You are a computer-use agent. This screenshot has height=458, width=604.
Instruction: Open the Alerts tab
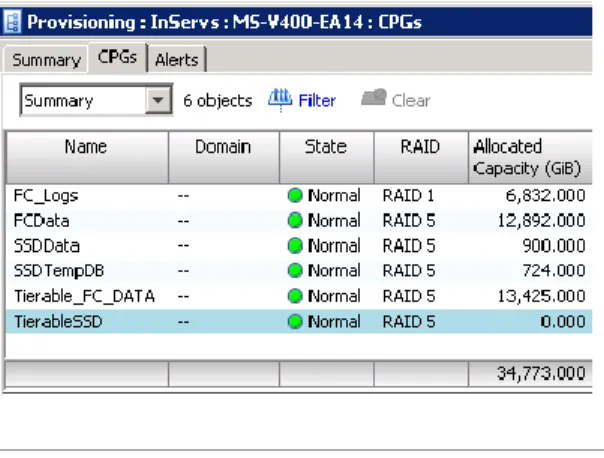(177, 60)
